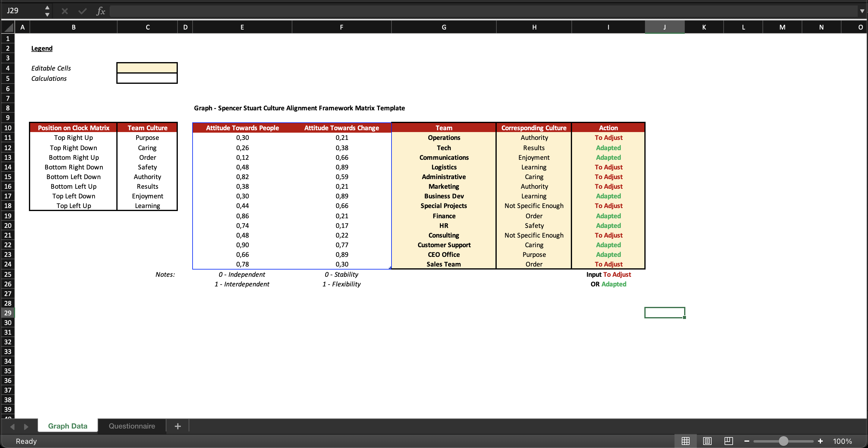
Task: Select the Communications team cell
Action: 444,157
